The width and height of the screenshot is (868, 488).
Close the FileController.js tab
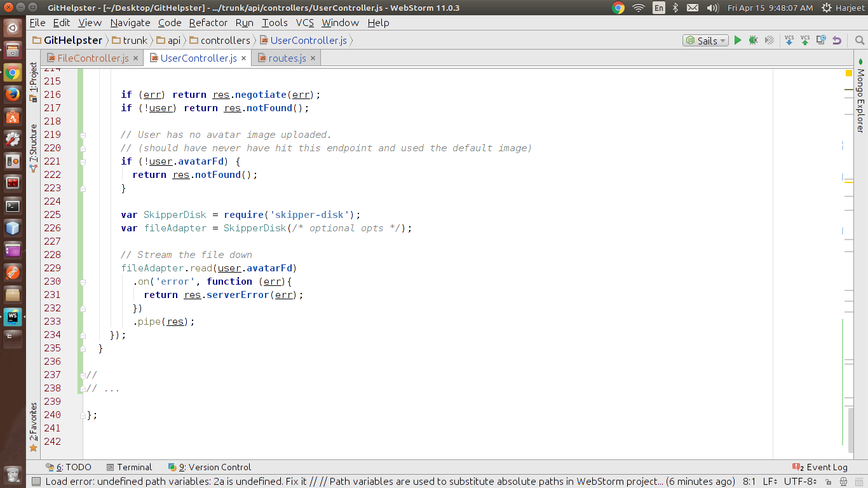(135, 58)
